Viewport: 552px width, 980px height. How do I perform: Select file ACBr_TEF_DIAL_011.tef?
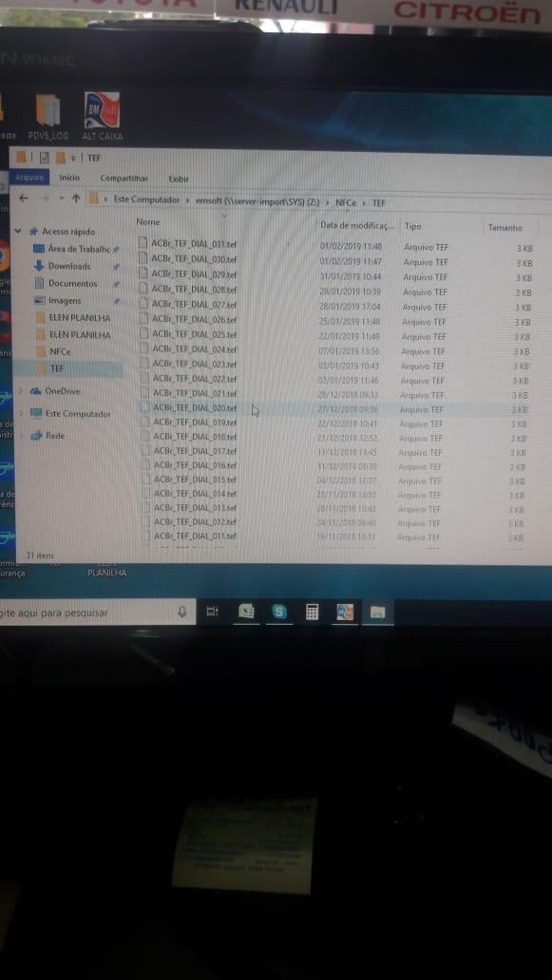pos(195,537)
